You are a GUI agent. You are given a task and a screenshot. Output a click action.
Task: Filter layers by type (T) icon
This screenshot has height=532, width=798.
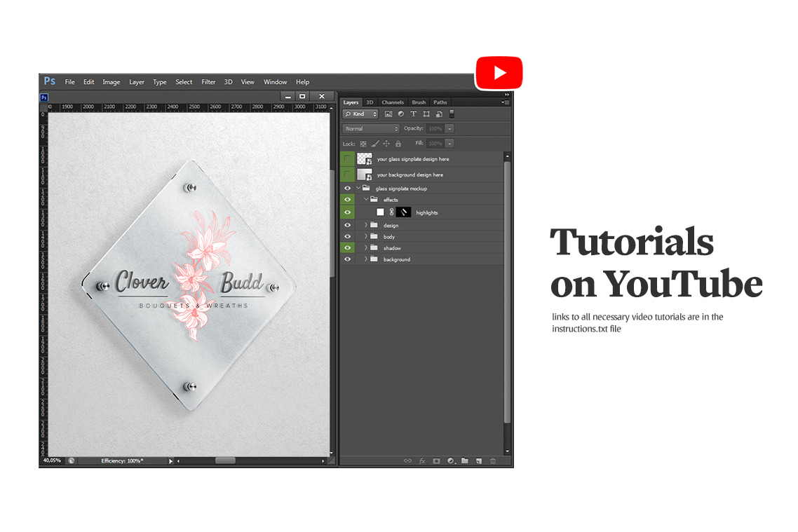(414, 114)
